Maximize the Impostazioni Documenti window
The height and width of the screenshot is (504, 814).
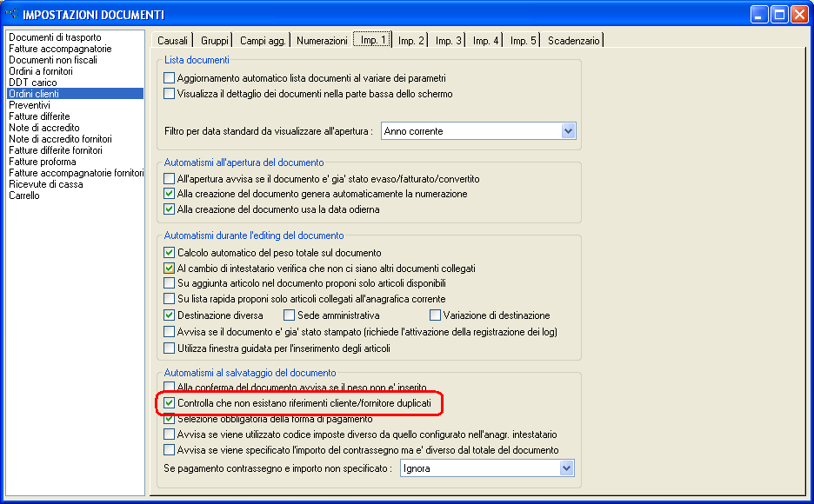point(779,15)
